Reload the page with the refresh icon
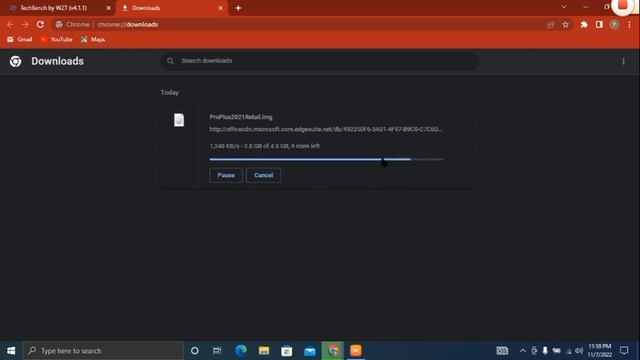This screenshot has height=360, width=640. (x=40, y=24)
